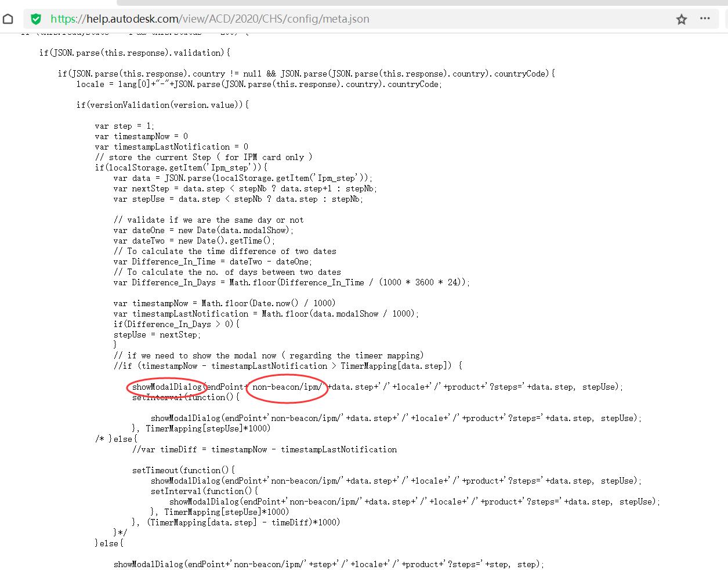Click the circled 'showModalDialog' text
Image resolution: width=728 pixels, height=570 pixels.
click(167, 387)
